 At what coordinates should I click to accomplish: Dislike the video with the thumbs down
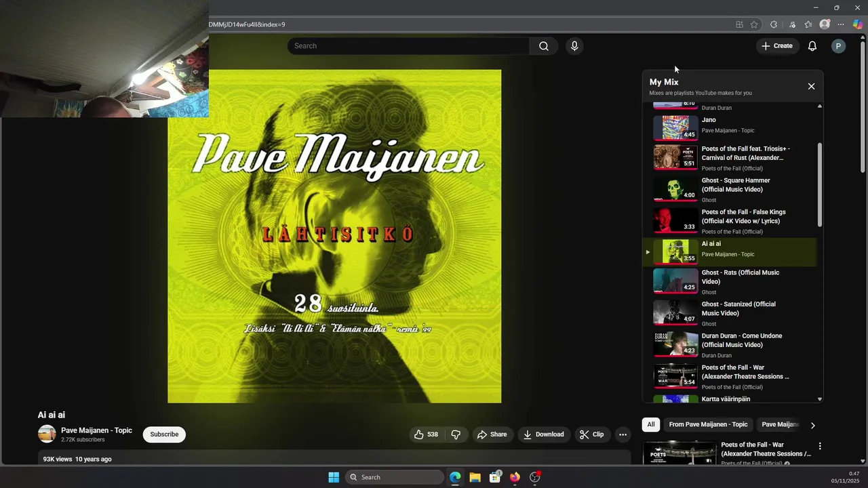point(456,434)
